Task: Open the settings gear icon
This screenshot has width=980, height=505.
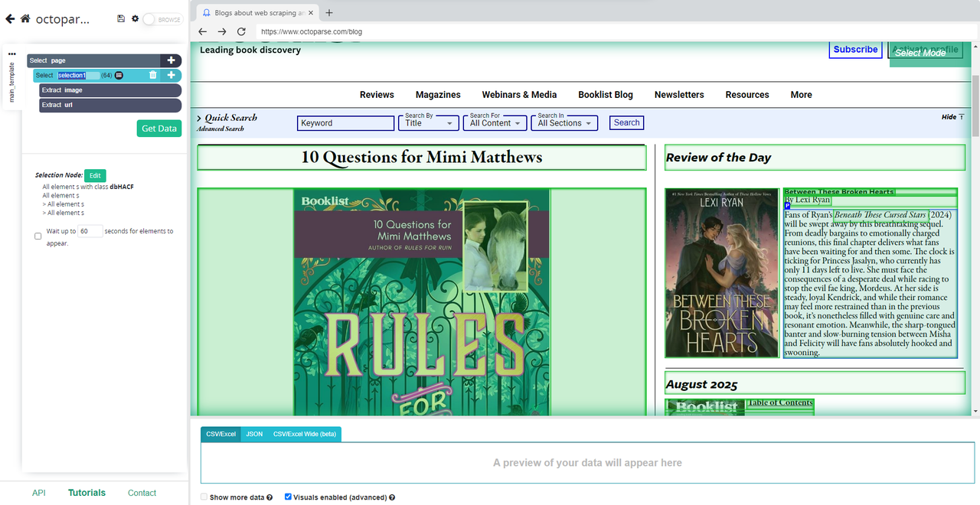Action: coord(136,19)
